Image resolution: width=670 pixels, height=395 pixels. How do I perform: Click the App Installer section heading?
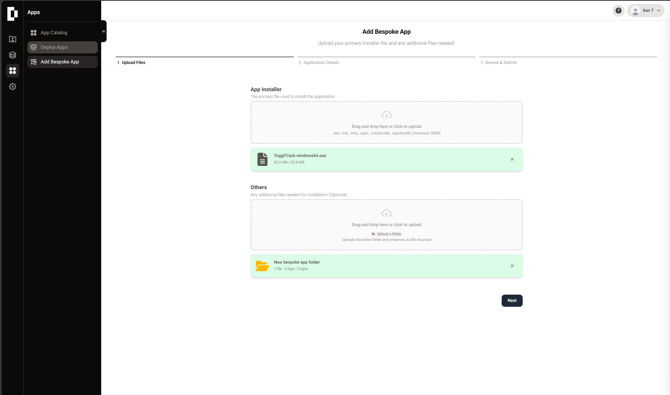click(266, 89)
